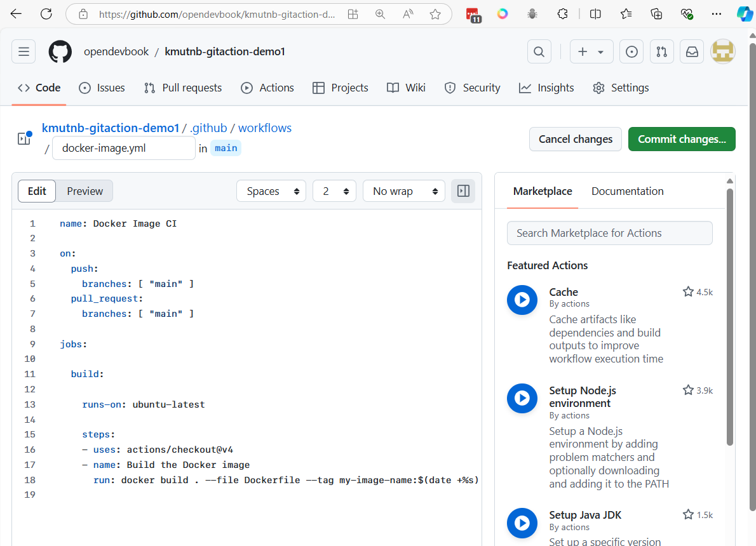Switch the editor to Preview mode
This screenshot has width=756, height=546.
tap(84, 191)
